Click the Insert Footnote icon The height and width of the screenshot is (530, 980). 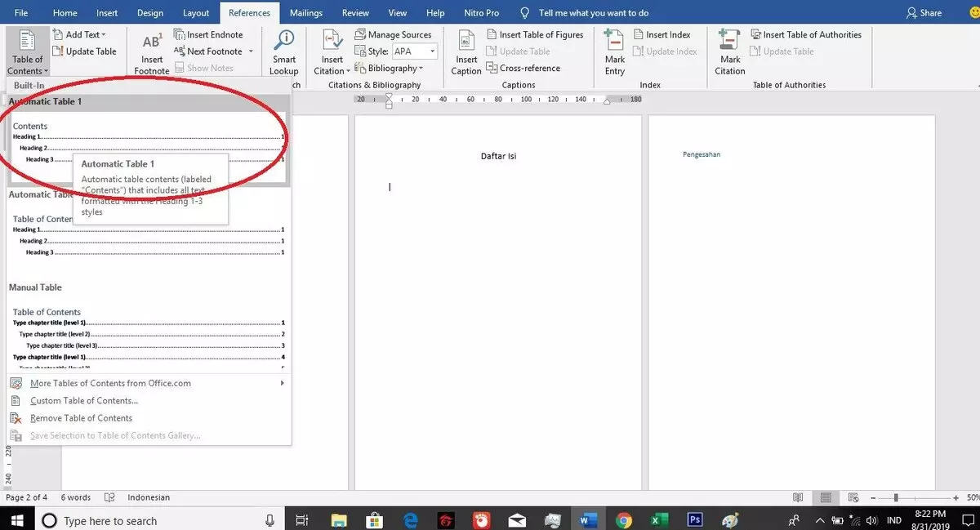[152, 43]
